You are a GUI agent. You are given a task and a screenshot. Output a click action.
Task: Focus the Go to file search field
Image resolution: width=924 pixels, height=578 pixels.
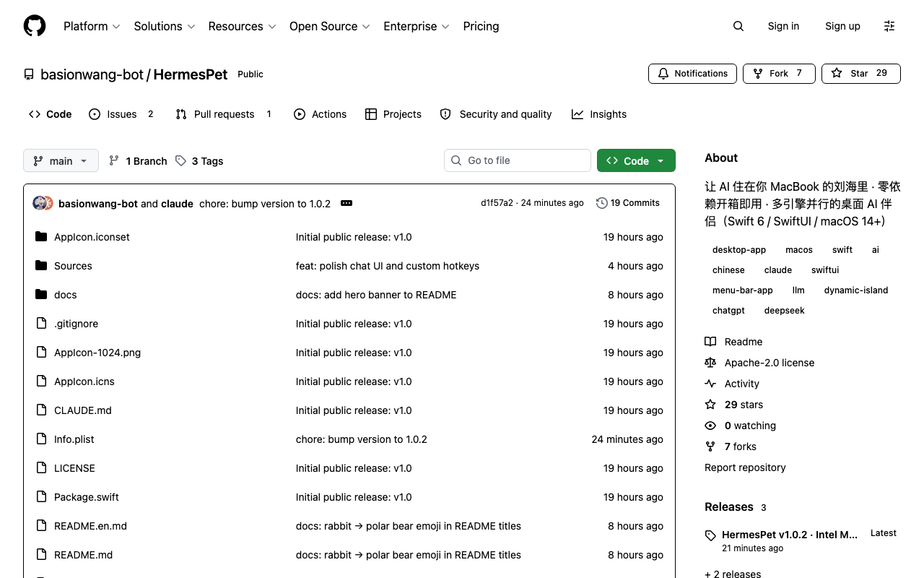click(518, 160)
